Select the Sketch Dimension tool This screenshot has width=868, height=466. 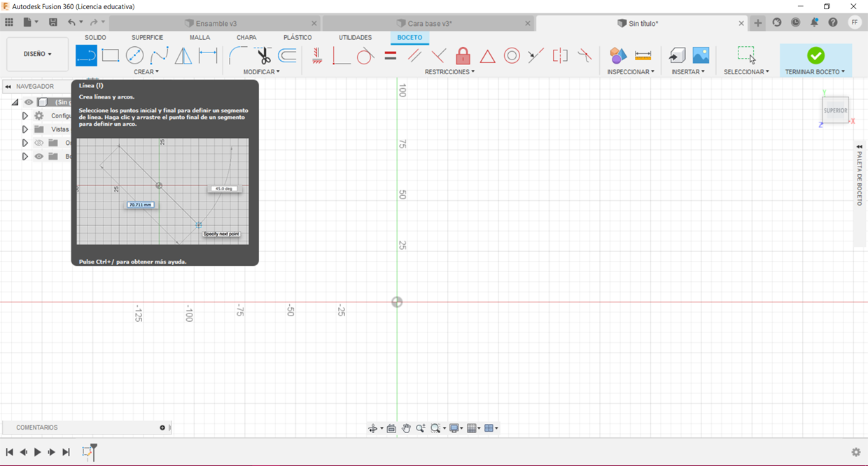click(x=208, y=55)
